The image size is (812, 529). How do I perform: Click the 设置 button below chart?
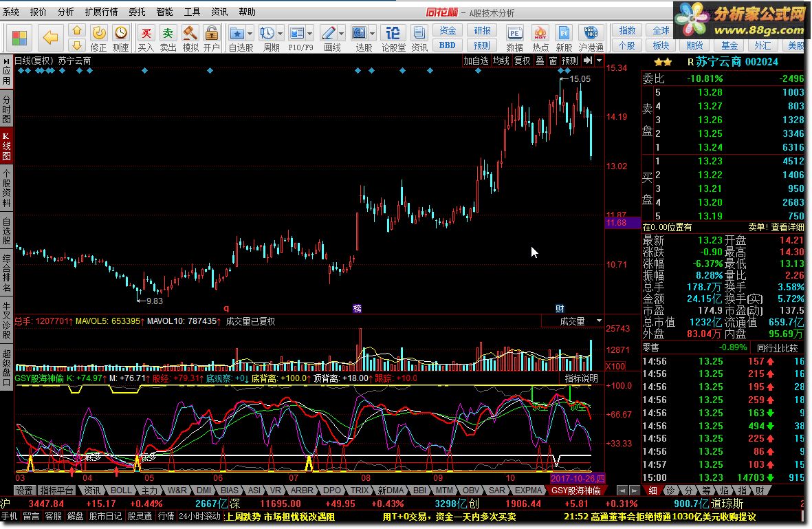pos(24,490)
